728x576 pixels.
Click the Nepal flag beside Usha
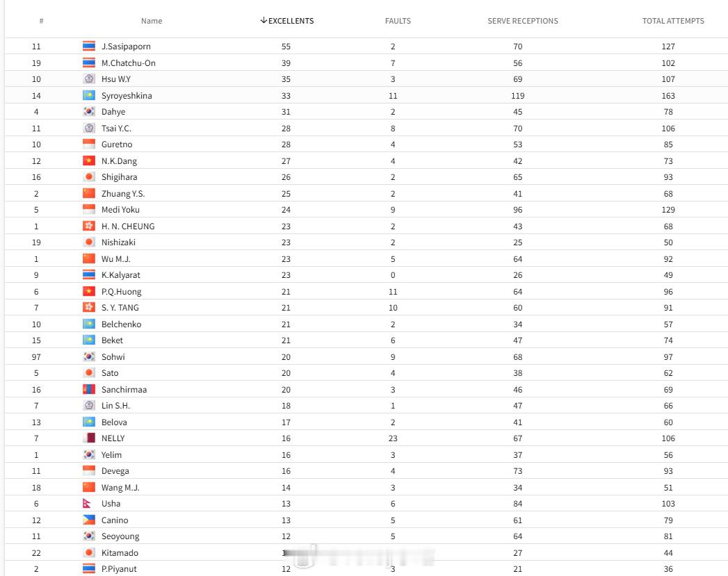click(x=87, y=504)
